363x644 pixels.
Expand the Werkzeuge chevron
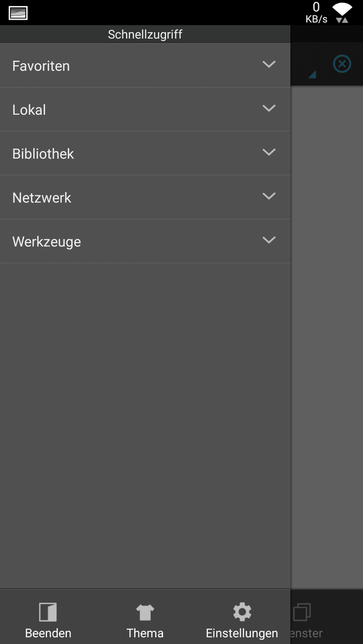tap(269, 240)
